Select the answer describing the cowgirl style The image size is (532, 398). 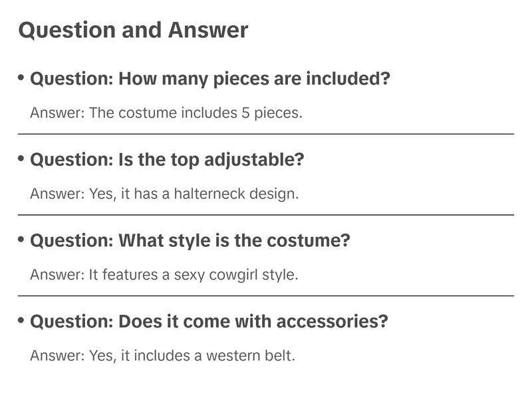click(164, 275)
